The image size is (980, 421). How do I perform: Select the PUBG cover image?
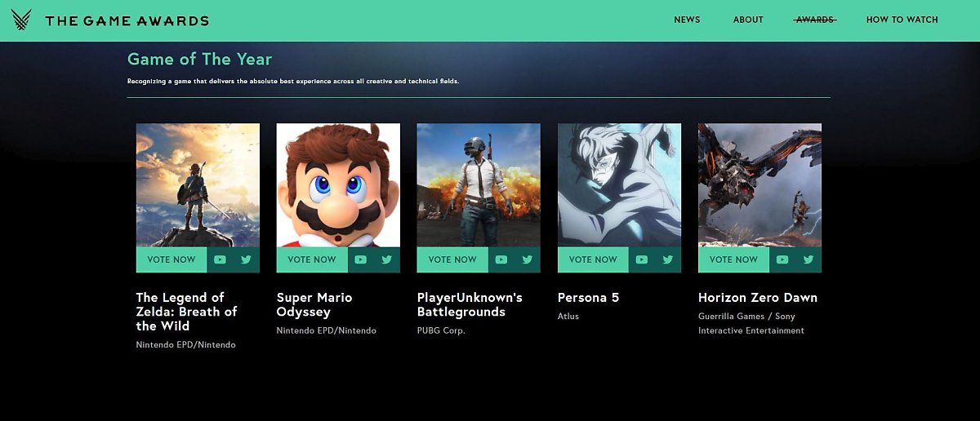point(479,185)
